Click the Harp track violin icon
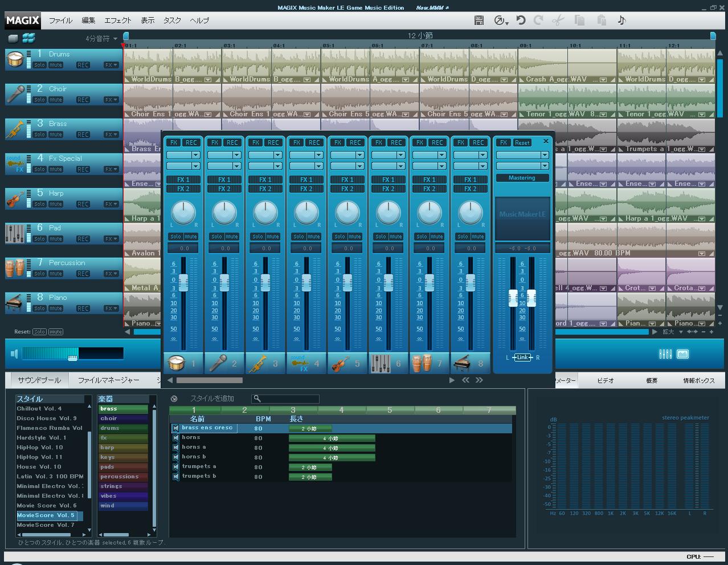 tap(15, 198)
